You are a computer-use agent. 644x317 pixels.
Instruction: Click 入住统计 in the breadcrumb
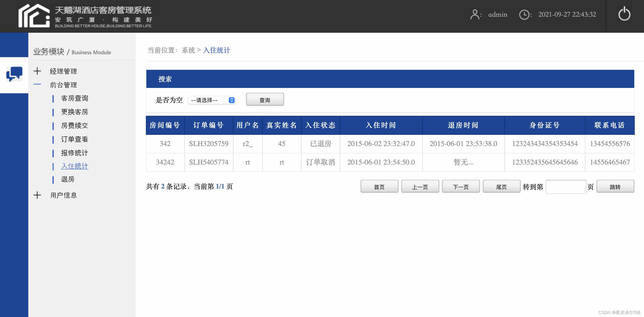(x=217, y=50)
